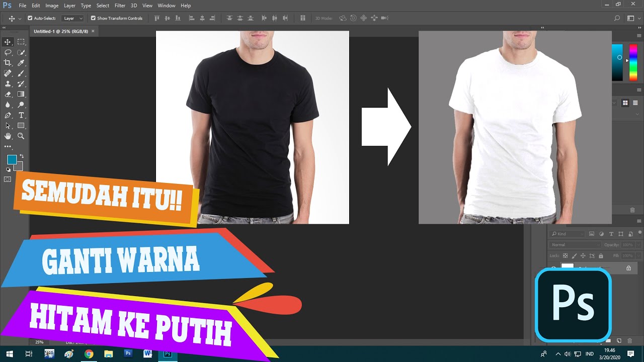This screenshot has width=644, height=362.
Task: Select the Spot Healing Brush tool
Action: (x=8, y=73)
